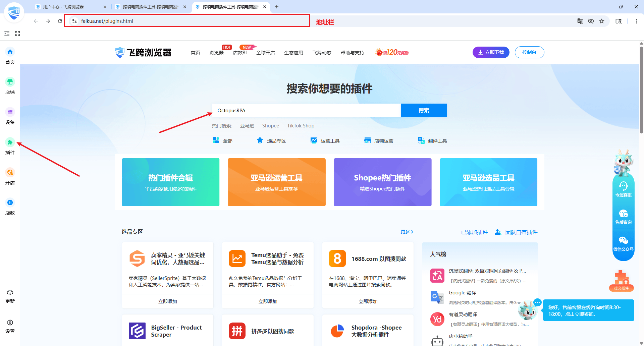This screenshot has width=644, height=346.
Task: Click the 更新 (Update) cloud icon
Action: 10,292
